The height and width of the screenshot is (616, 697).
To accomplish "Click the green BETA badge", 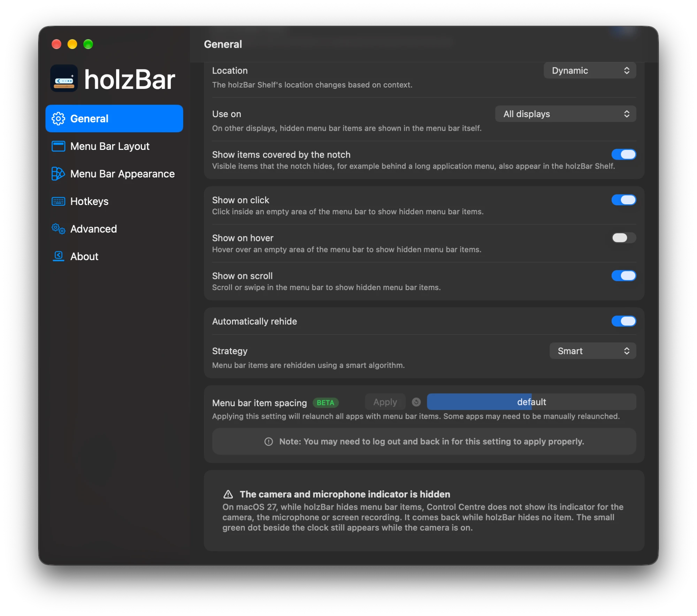I will pos(325,403).
